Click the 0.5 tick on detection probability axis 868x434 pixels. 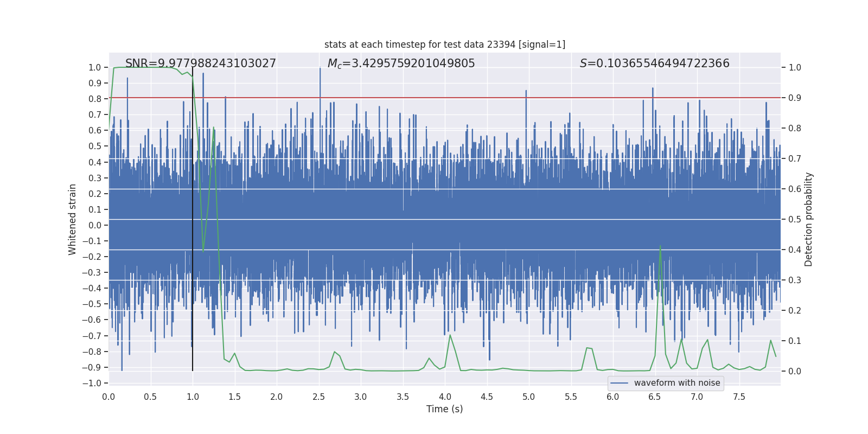click(794, 220)
